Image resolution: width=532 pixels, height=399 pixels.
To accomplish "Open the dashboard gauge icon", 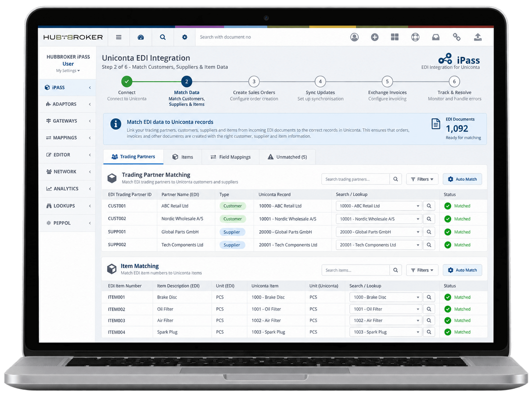I will (141, 37).
